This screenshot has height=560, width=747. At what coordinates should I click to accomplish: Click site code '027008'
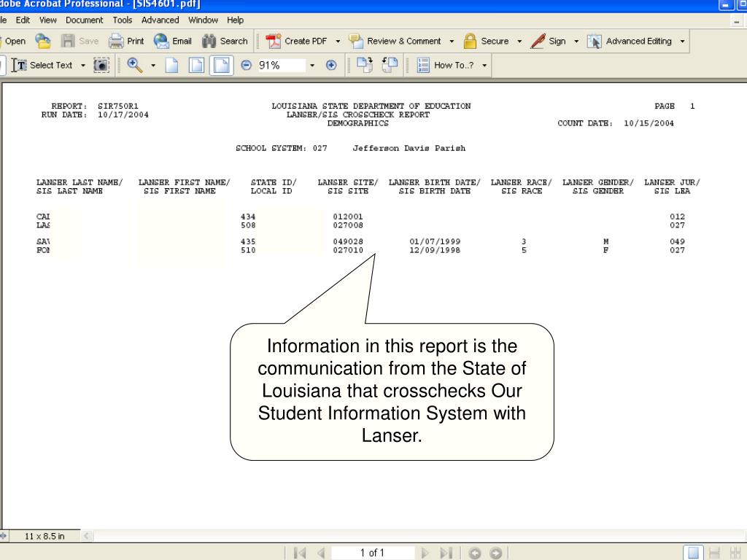[x=348, y=225]
